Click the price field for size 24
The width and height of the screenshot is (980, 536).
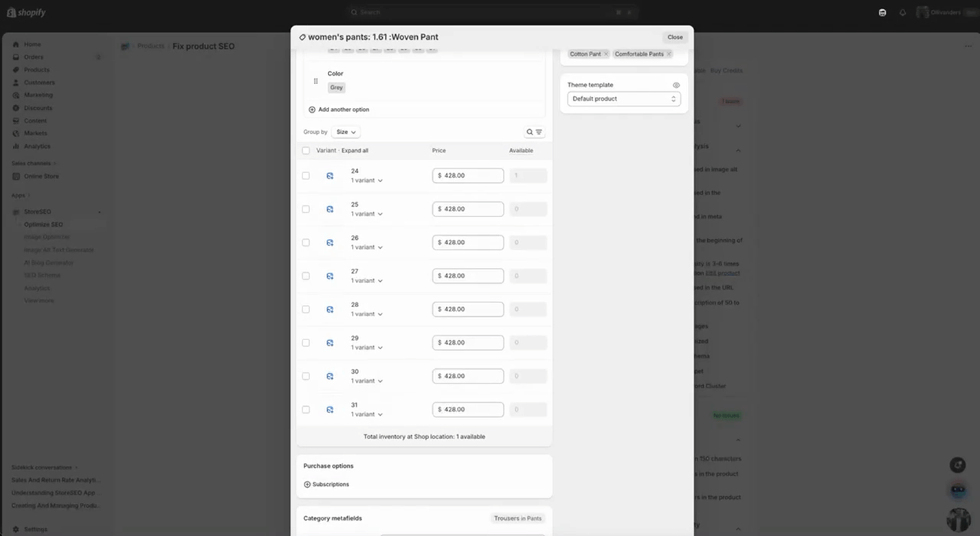click(468, 175)
